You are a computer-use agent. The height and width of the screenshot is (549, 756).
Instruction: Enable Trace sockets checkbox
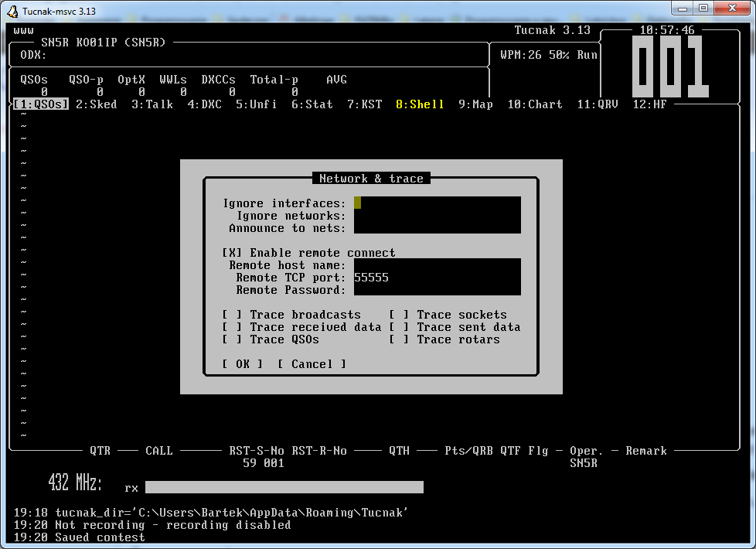pyautogui.click(x=399, y=315)
